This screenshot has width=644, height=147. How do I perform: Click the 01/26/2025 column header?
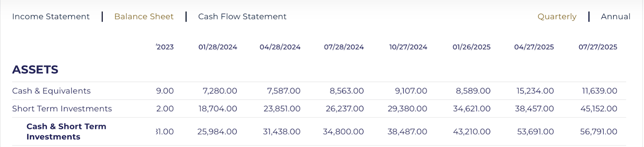tap(471, 47)
